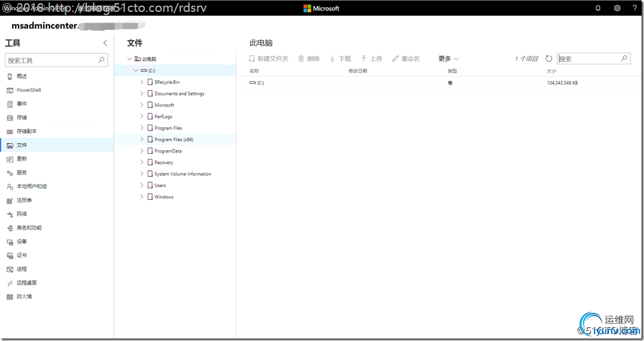Viewport: 644px width, 341px height.
Task: Click the Microsoft logo in top bar
Action: click(x=321, y=8)
